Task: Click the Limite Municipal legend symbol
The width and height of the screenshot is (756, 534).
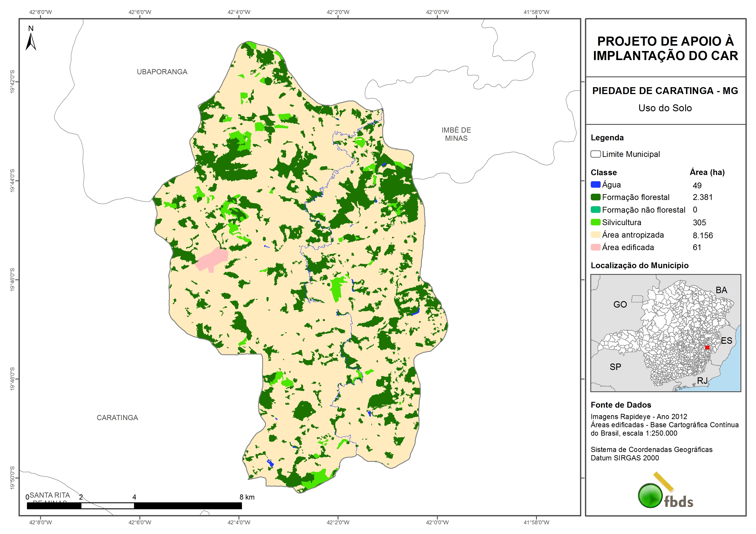Action: pos(595,154)
